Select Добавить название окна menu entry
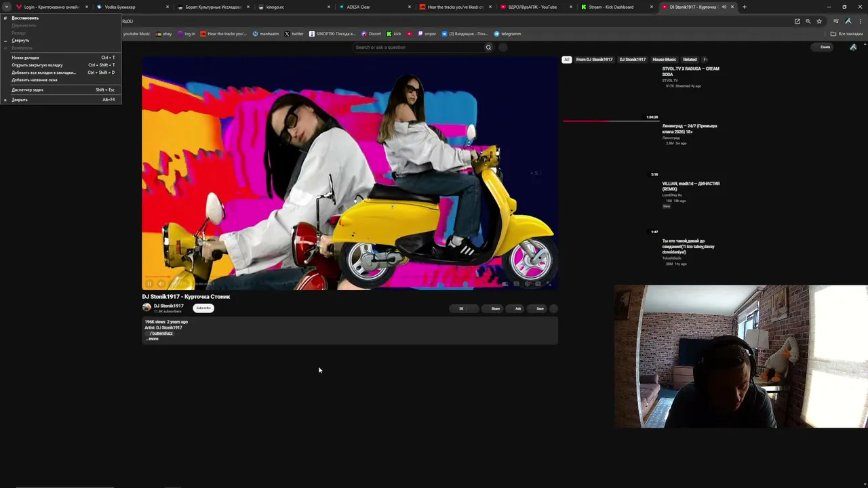The width and height of the screenshot is (868, 488). [61, 80]
